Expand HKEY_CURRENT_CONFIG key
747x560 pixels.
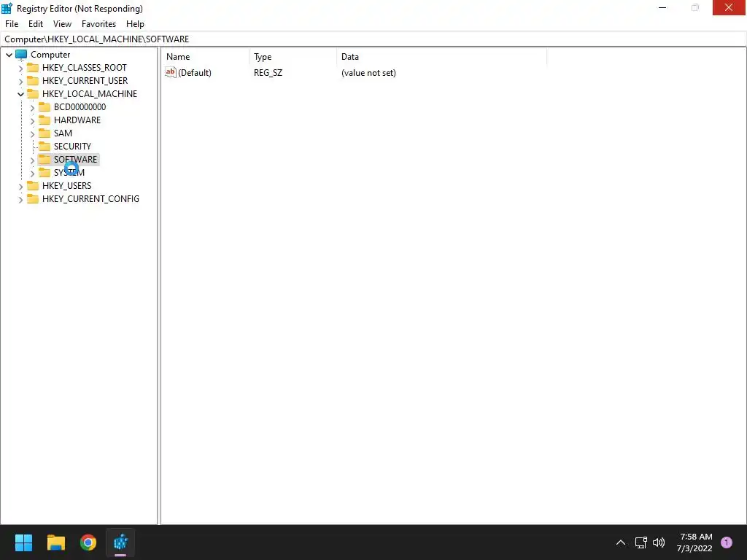(x=20, y=200)
